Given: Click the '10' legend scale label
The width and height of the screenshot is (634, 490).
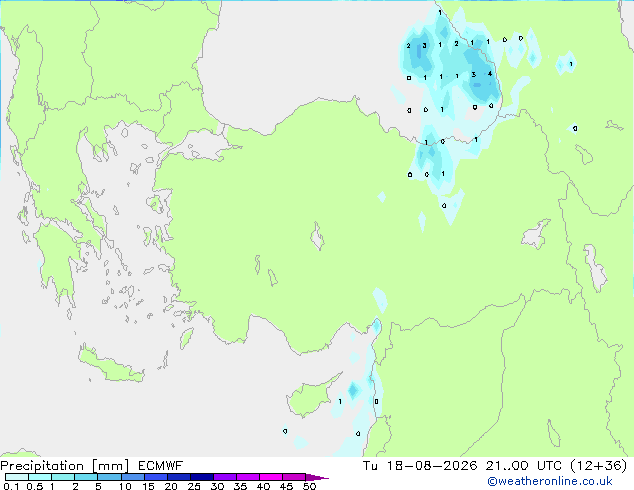Looking at the screenshot, I should 125,486.
